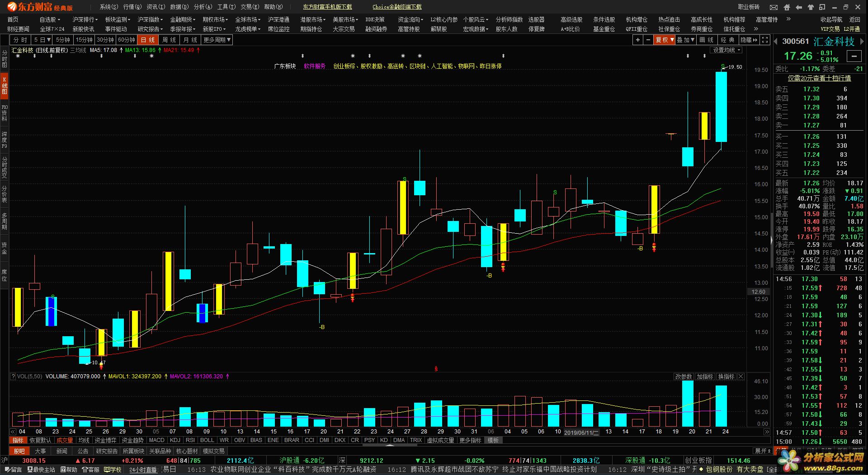The width and height of the screenshot is (868, 475).
Task: Switch to 月线 monthly period
Action: 190,40
